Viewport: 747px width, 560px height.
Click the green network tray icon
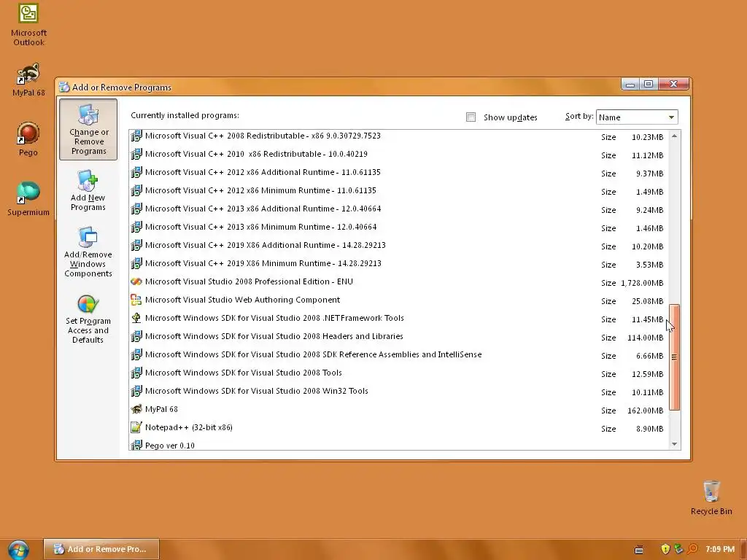click(x=679, y=549)
